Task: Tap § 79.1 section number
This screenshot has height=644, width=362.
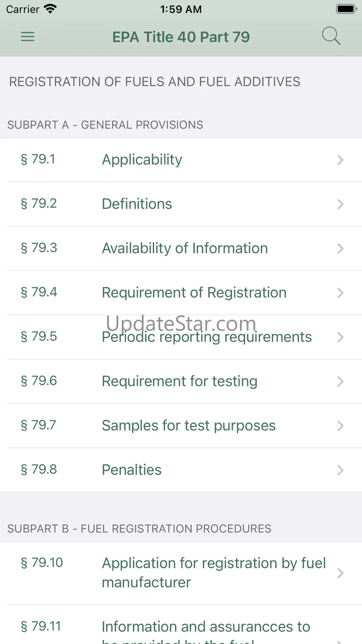Action: coord(38,159)
